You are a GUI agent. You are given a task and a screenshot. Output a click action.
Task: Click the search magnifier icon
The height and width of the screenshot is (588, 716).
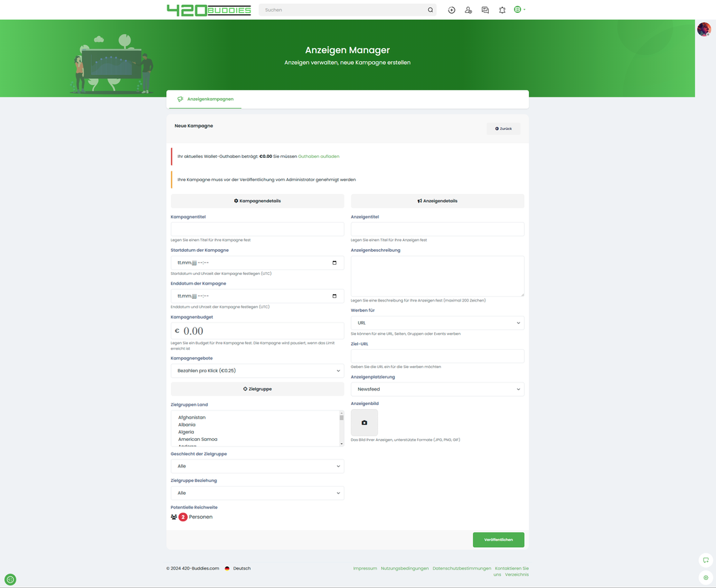tap(430, 10)
